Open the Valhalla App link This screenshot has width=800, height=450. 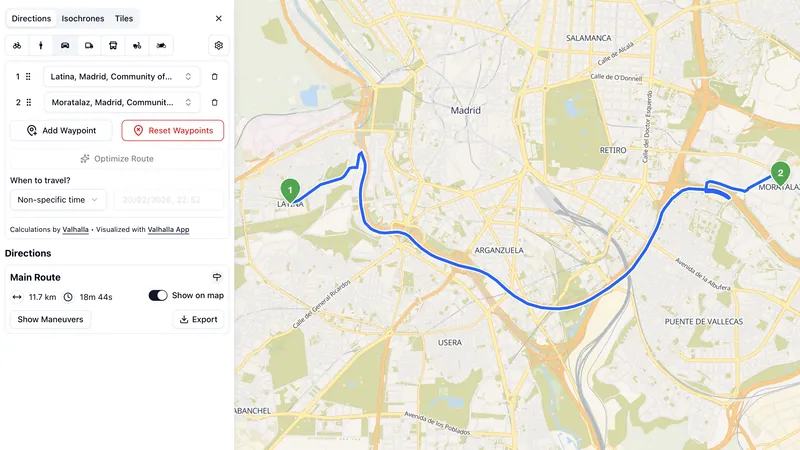coord(168,230)
